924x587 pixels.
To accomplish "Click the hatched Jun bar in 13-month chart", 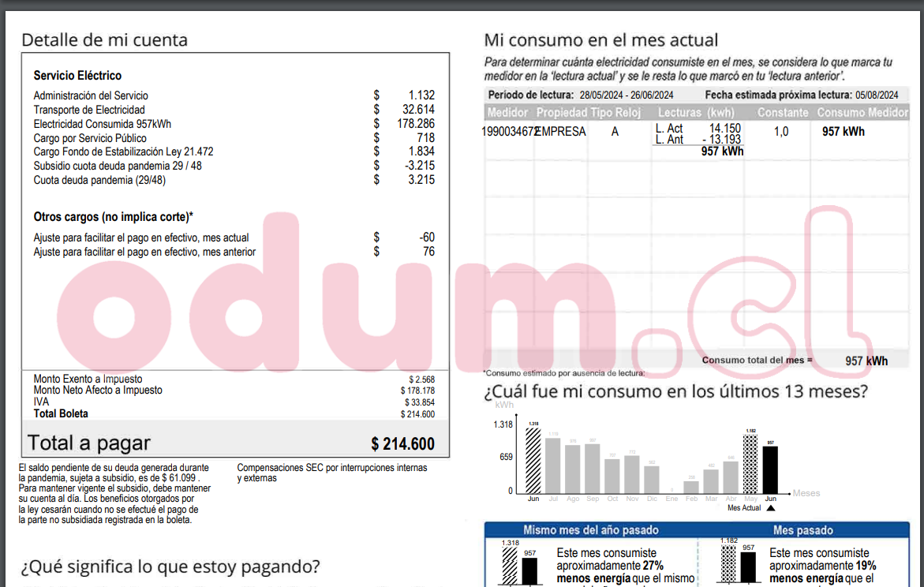I will click(533, 461).
